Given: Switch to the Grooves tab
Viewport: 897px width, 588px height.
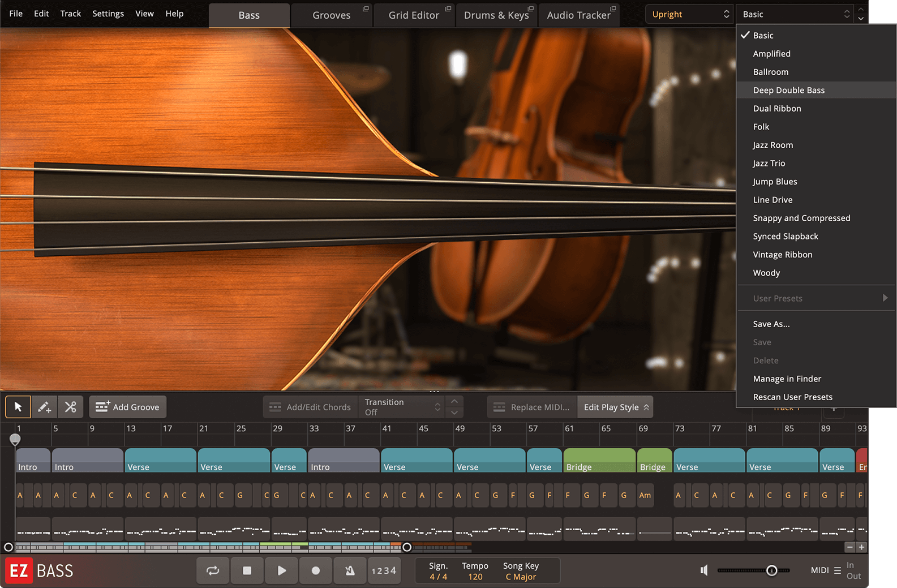Looking at the screenshot, I should click(332, 15).
